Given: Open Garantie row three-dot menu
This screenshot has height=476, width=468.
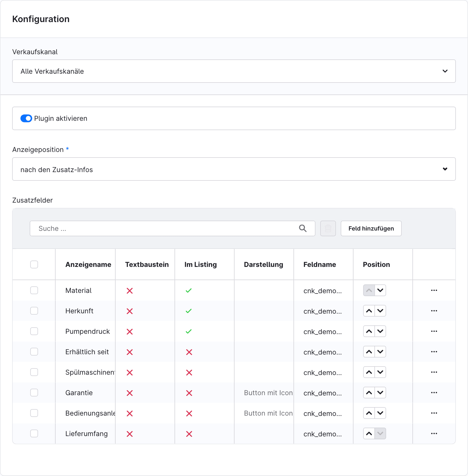Looking at the screenshot, I should (434, 393).
